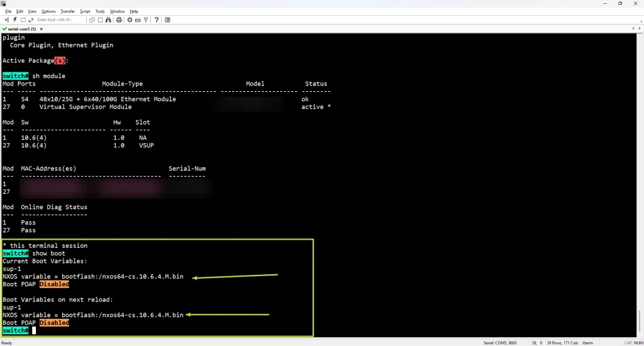Click the keyboard keymap icon

(138, 20)
